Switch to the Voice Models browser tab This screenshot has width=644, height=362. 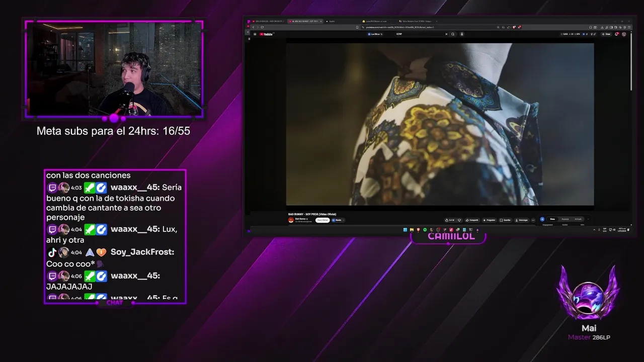tap(416, 21)
